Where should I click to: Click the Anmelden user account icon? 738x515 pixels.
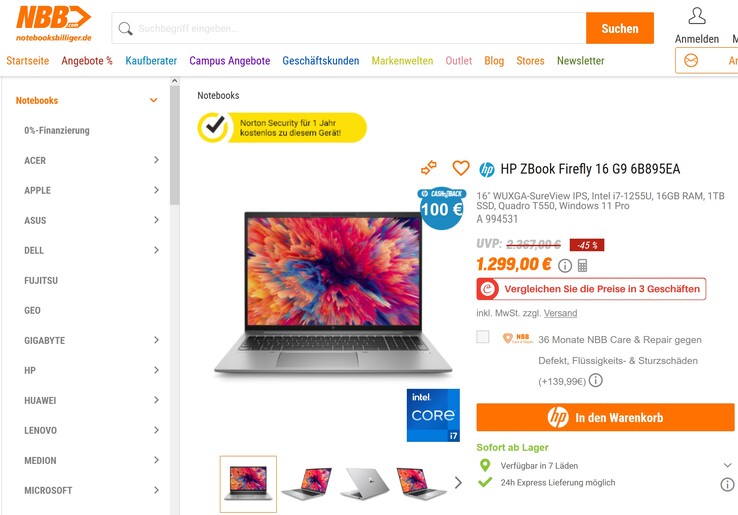[x=697, y=16]
